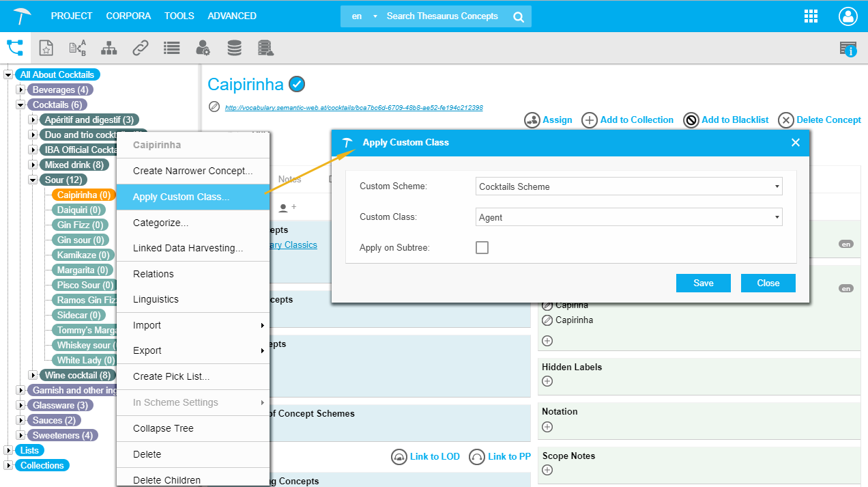Open the apps grid icon
This screenshot has width=868, height=487.
[811, 16]
